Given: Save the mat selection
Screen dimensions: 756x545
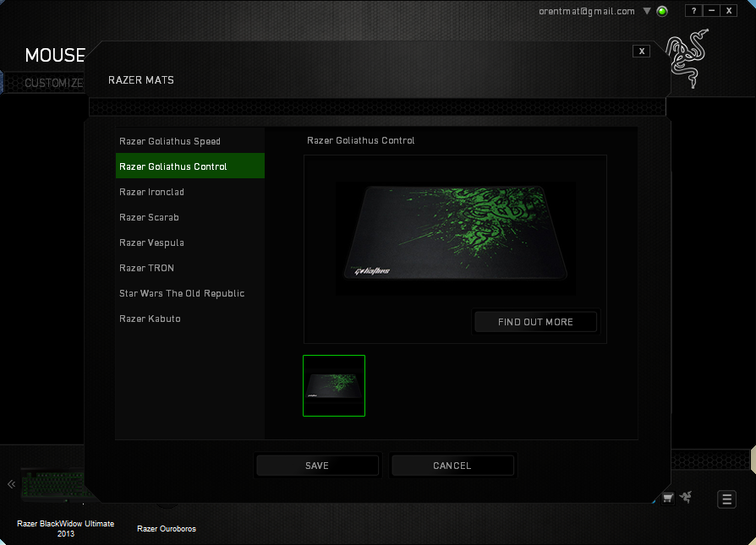Looking at the screenshot, I should (317, 466).
